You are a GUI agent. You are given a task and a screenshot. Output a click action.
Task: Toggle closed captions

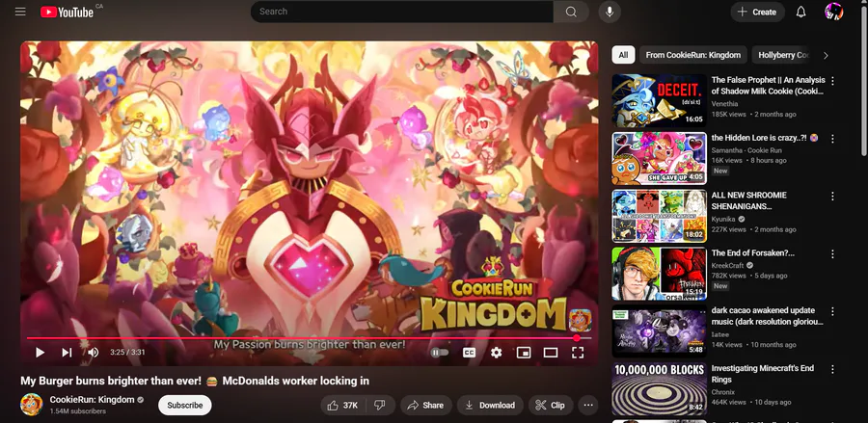coord(469,353)
